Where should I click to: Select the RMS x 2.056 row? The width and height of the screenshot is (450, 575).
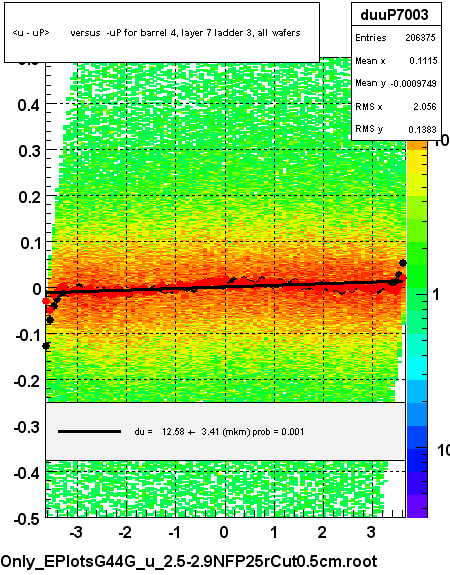pyautogui.click(x=396, y=107)
